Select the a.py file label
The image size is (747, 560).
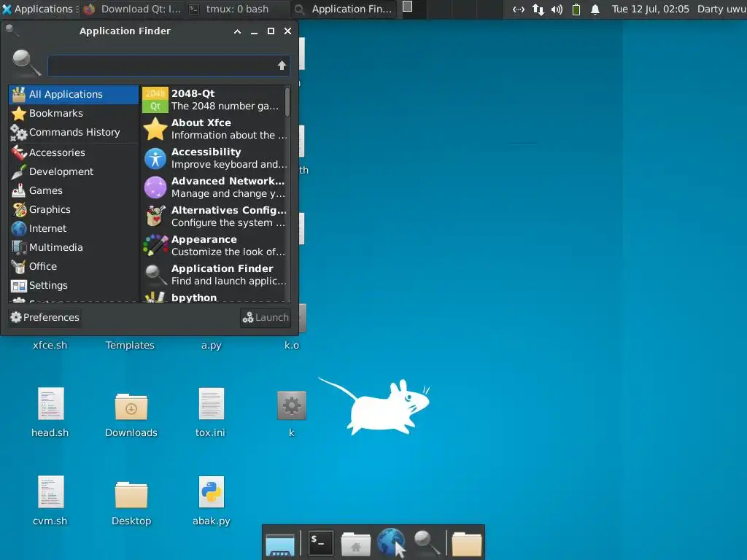click(211, 345)
